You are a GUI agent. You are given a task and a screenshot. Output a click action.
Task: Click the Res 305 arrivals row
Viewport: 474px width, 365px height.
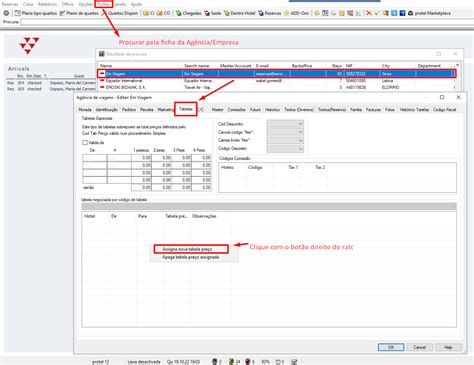51,89
